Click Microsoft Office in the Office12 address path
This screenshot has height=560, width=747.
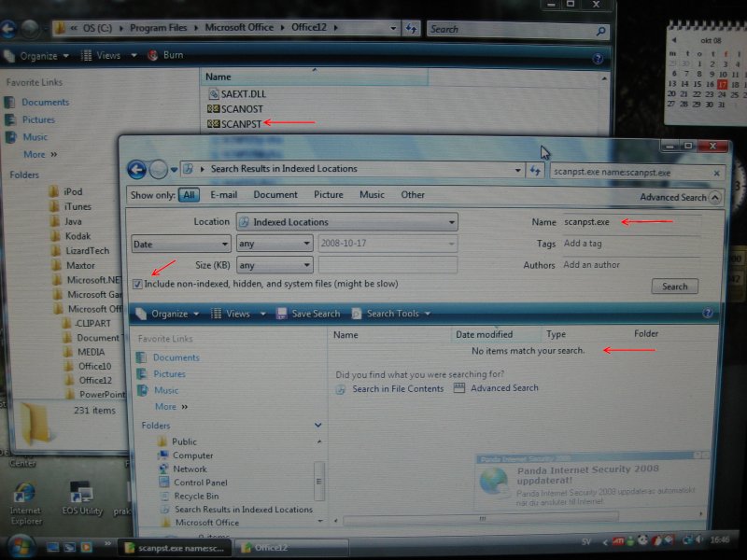click(x=239, y=28)
